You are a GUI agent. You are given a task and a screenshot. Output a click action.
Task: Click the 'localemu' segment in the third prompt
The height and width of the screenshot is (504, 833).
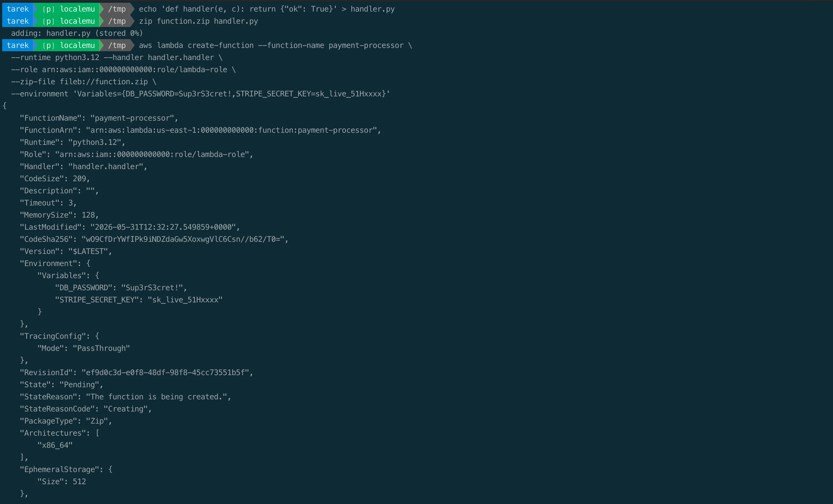(77, 46)
